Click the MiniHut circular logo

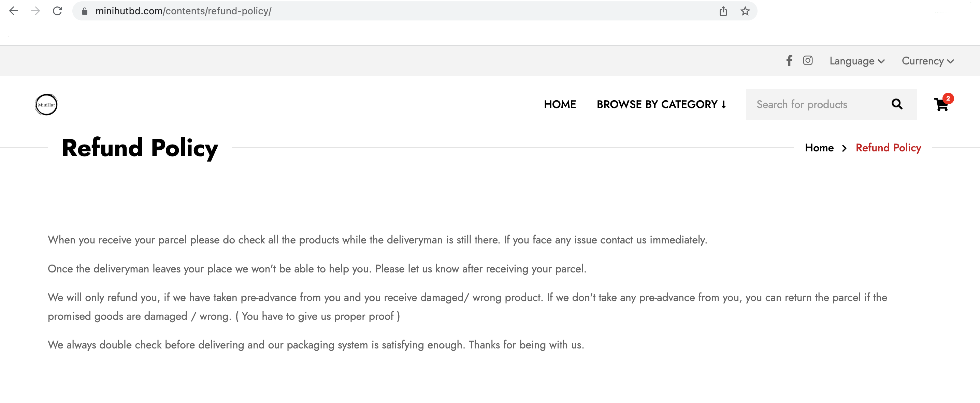[x=46, y=105]
